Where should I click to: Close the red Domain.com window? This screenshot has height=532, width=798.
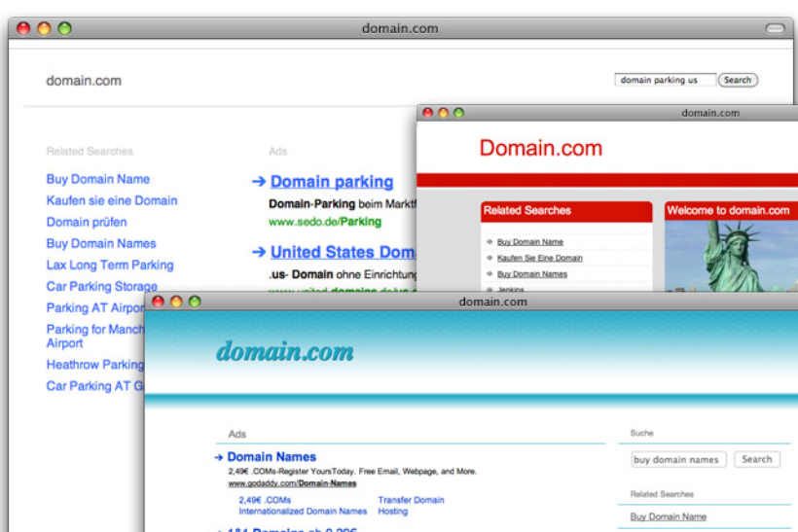[428, 113]
